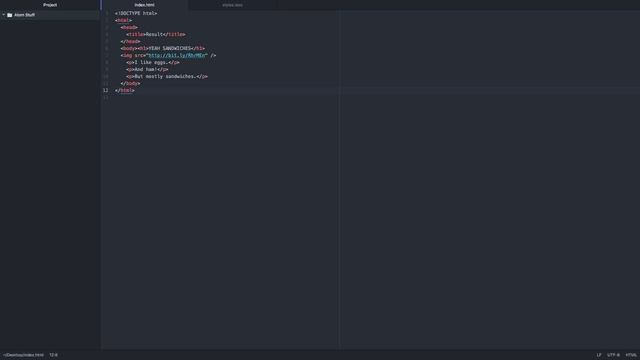Screen dimensions: 640x360
Task: Open the LF line ending selector
Action: [x=599, y=355]
